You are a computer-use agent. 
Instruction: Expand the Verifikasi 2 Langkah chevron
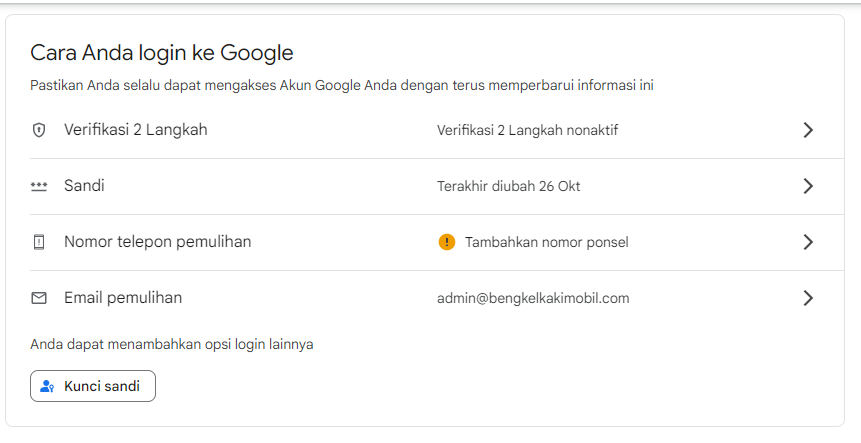[x=808, y=130]
